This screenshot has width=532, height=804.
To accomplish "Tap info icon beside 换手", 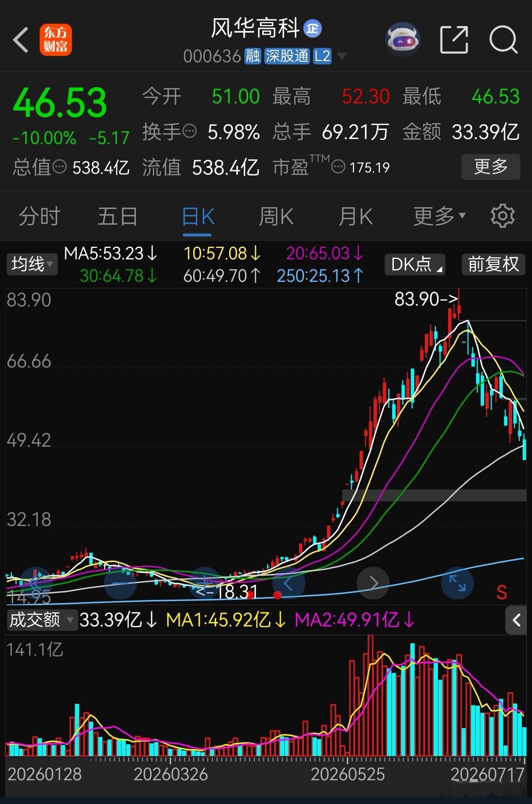I will (x=190, y=131).
